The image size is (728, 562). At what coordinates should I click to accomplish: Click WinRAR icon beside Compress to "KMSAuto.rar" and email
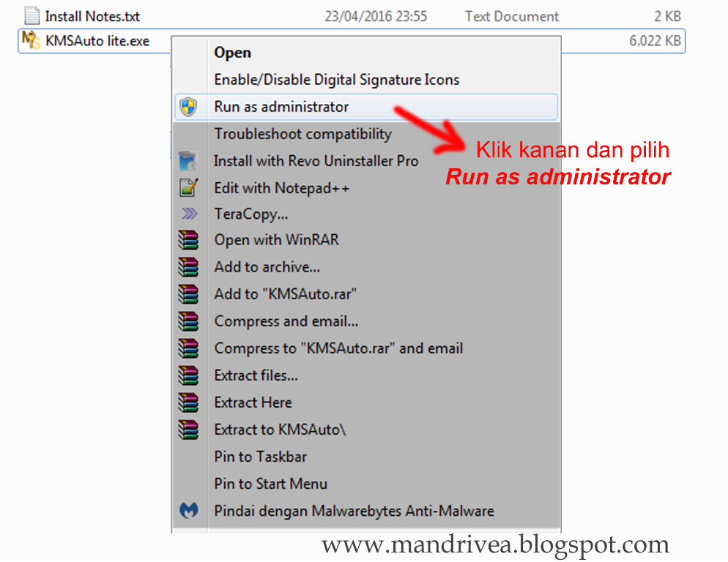pyautogui.click(x=188, y=348)
